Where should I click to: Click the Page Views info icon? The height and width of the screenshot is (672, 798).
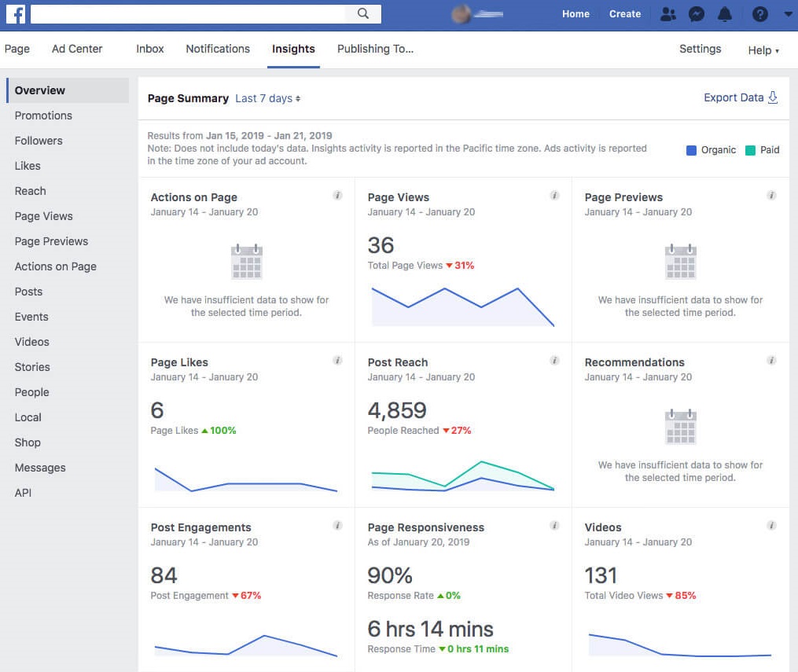tap(554, 195)
